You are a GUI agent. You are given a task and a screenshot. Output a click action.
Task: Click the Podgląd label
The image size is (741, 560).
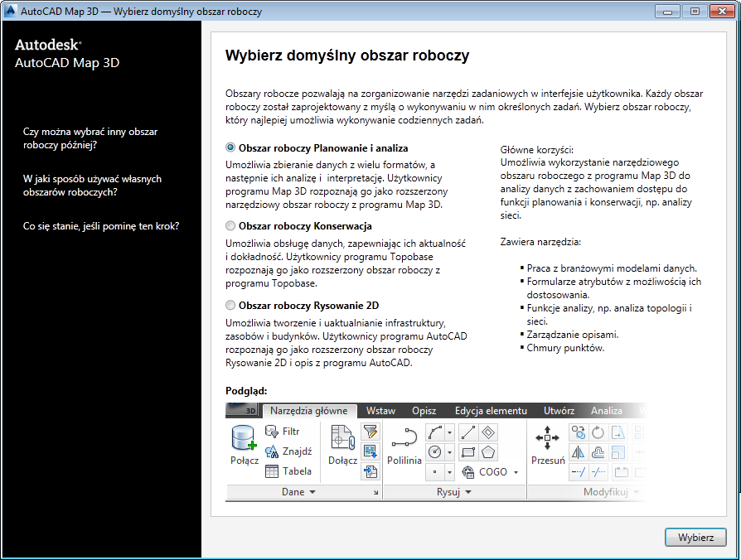point(246,391)
